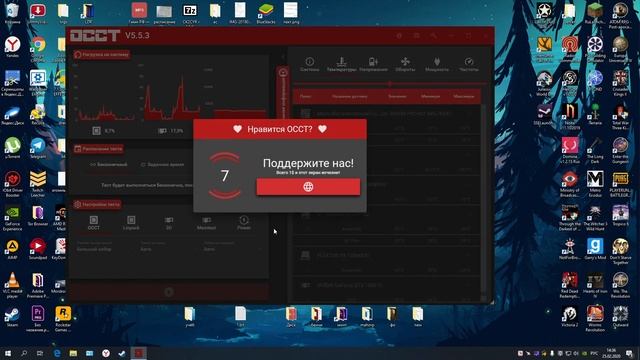Image resolution: width=640 pixels, height=360 pixels.
Task: Open The Witcher 3 Wild Hunt shortcut
Action: tap(595, 218)
